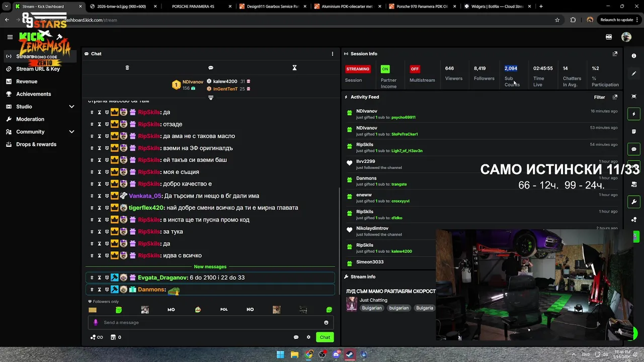The height and width of the screenshot is (362, 644).
Task: Timeout Danmons using the hourglass icon
Action: click(99, 290)
